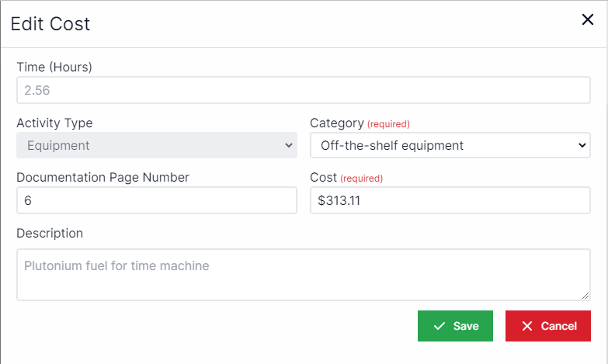The width and height of the screenshot is (608, 364).
Task: Click the arrow on Off-the-shelf equipment select
Action: [582, 145]
